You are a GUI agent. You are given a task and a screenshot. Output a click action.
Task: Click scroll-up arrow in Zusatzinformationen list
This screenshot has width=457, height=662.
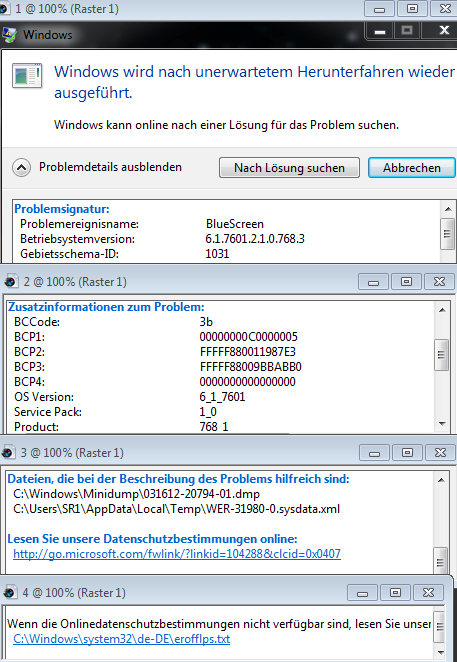442,310
